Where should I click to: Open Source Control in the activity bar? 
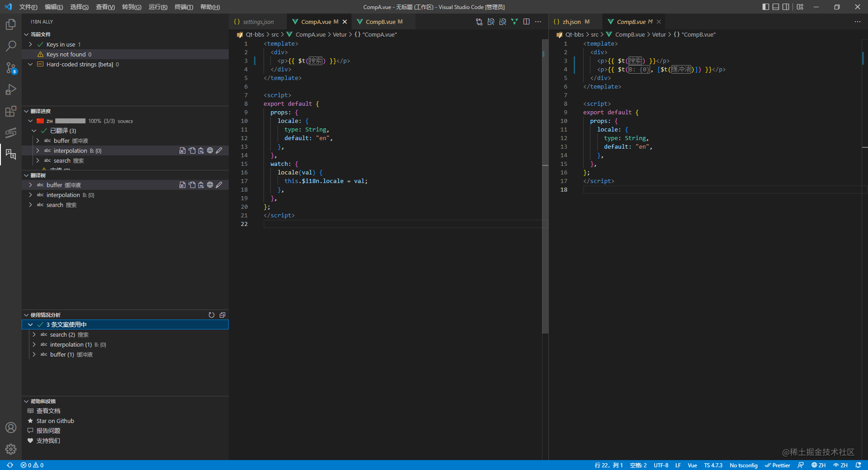(x=10, y=68)
